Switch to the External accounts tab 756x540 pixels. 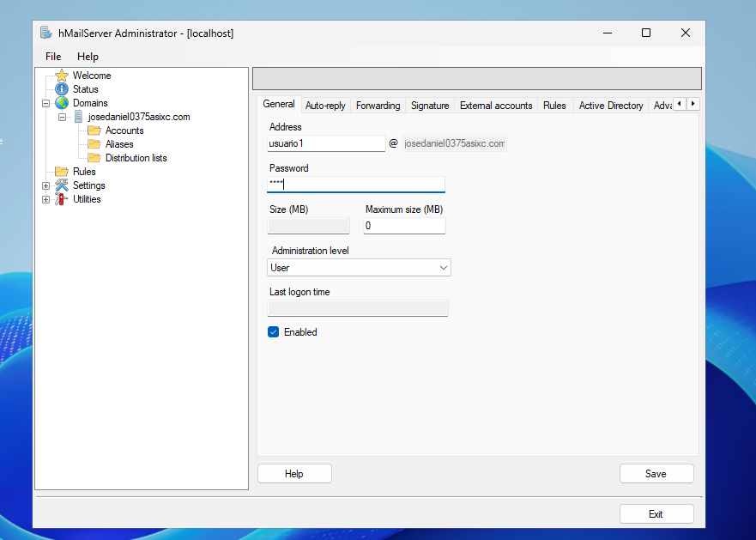point(496,106)
